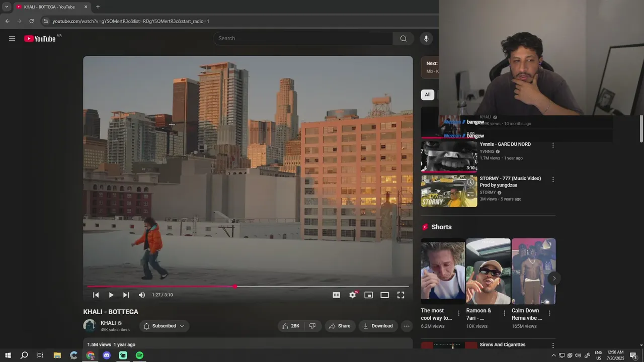This screenshot has width=644, height=362.
Task: Open Task View on taskbar
Action: pyautogui.click(x=40, y=355)
